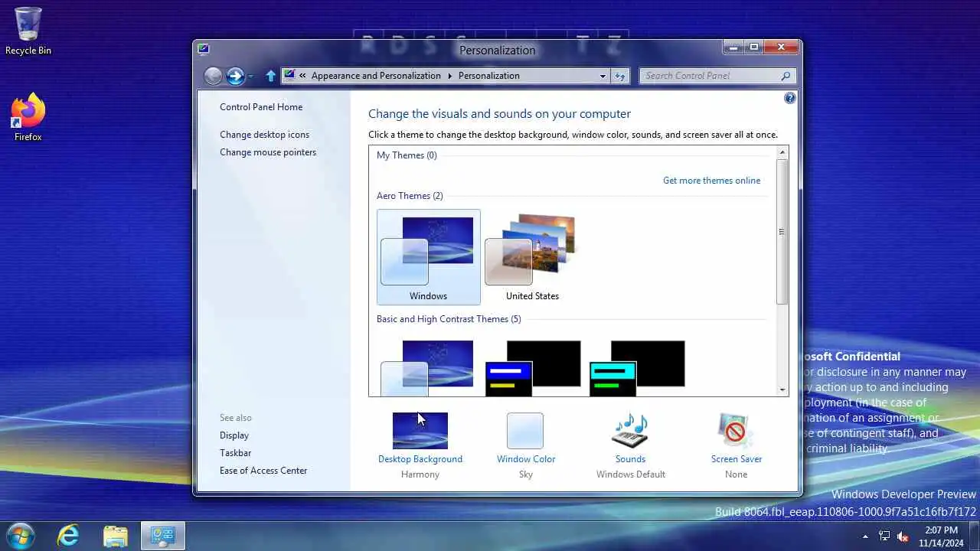The height and width of the screenshot is (551, 980).
Task: Click Get more themes online
Action: (x=712, y=181)
